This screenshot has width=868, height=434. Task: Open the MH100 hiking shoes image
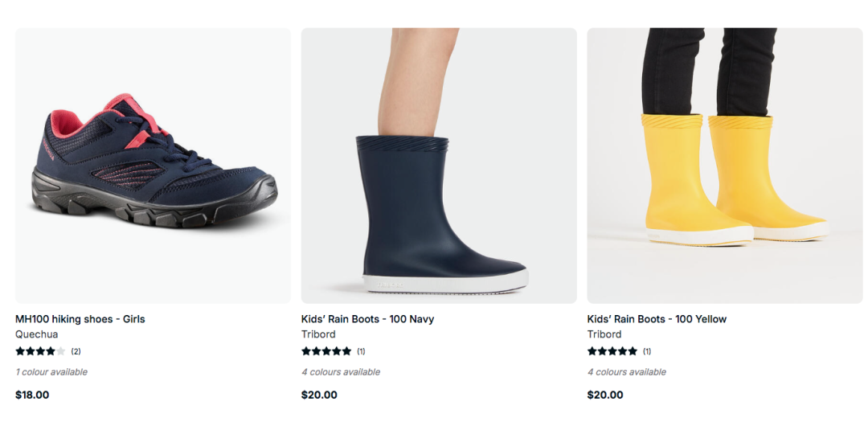coord(153,166)
